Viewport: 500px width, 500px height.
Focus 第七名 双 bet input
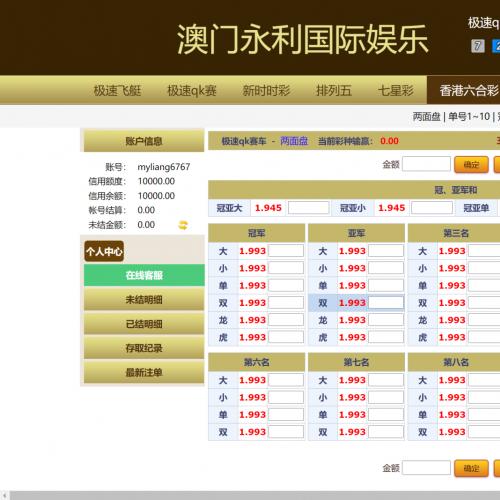click(386, 432)
